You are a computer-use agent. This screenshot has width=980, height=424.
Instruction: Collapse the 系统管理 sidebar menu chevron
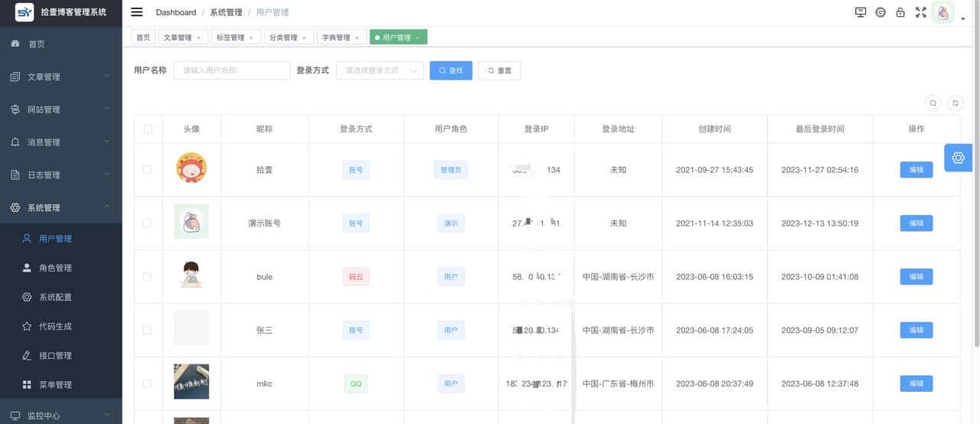[x=107, y=207]
